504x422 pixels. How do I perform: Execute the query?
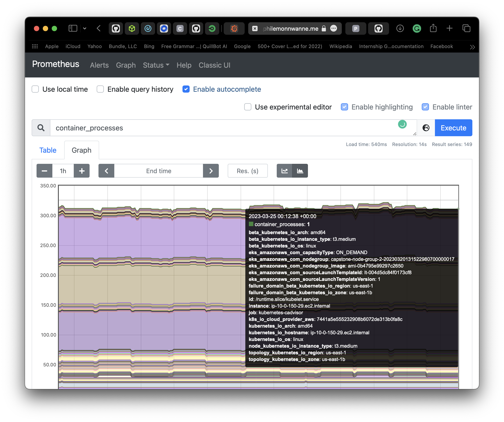pyautogui.click(x=453, y=128)
